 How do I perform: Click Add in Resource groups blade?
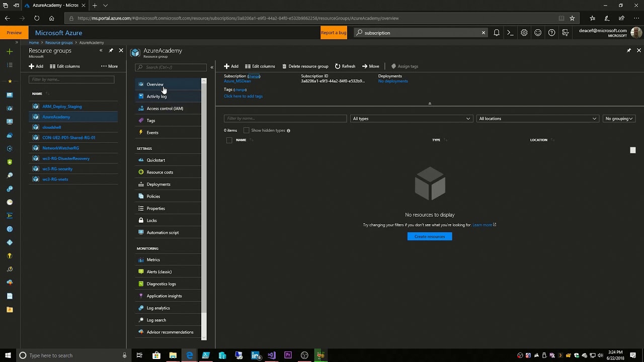[x=36, y=66]
